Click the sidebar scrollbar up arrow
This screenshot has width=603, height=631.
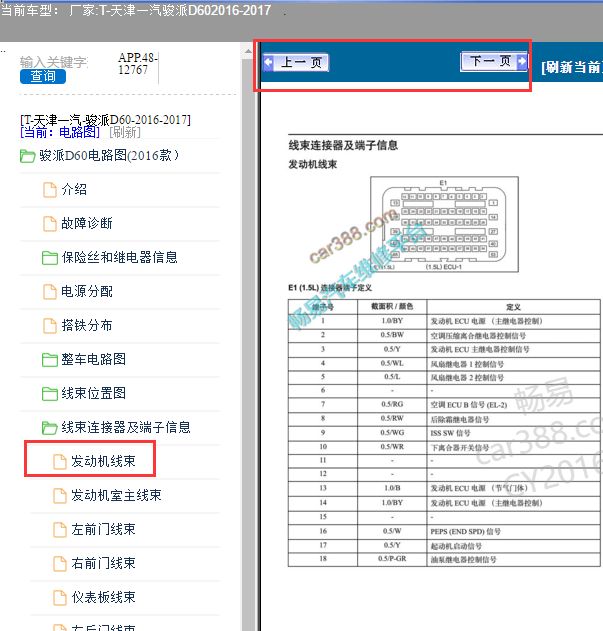(248, 51)
